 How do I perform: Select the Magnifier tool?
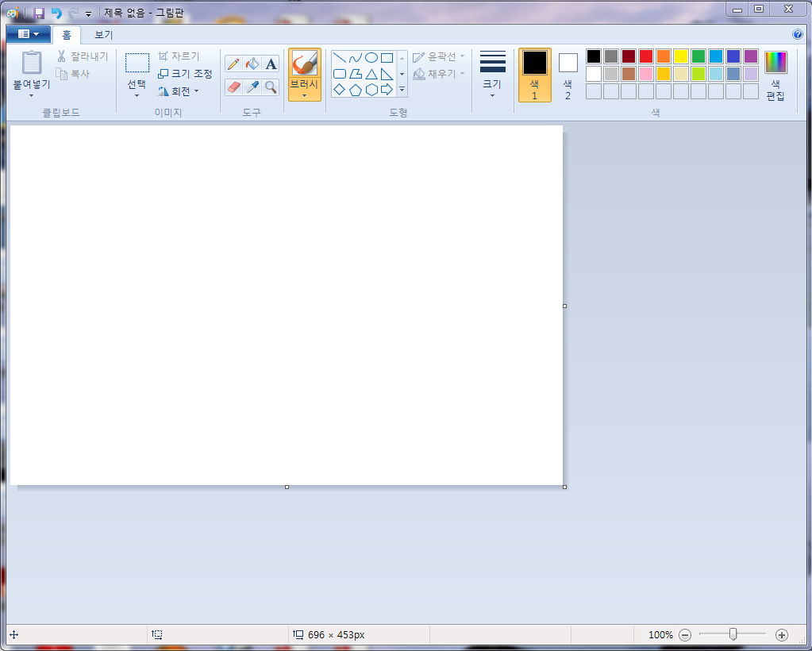[x=271, y=87]
